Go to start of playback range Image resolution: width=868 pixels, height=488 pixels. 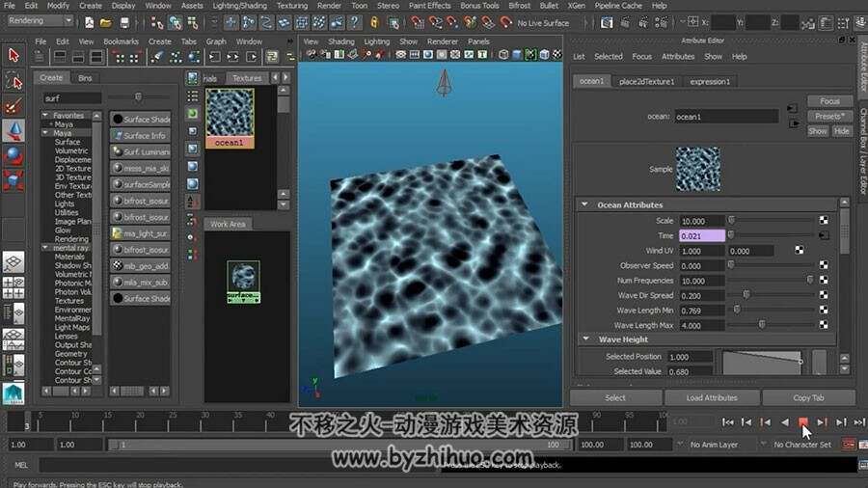(x=727, y=422)
